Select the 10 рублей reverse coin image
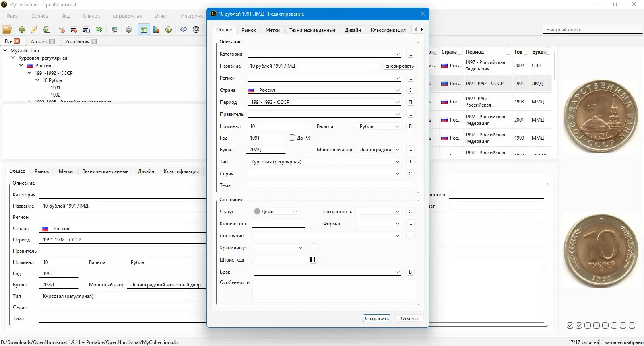The image size is (644, 346). click(x=601, y=250)
